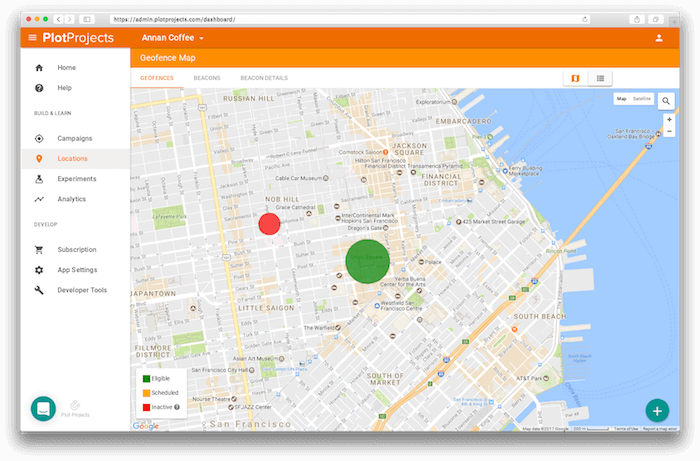Open Subscription in sidebar
Viewport: 700px width, 461px height.
click(x=77, y=250)
